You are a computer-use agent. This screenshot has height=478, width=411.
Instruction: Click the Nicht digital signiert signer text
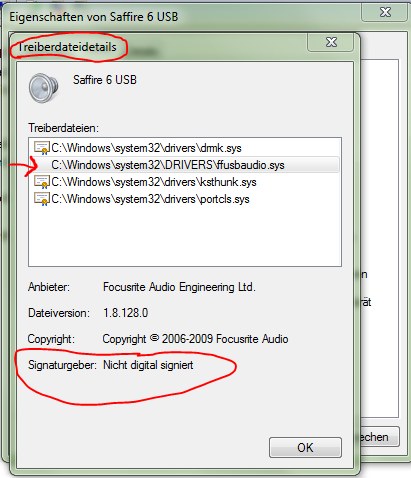pos(148,365)
